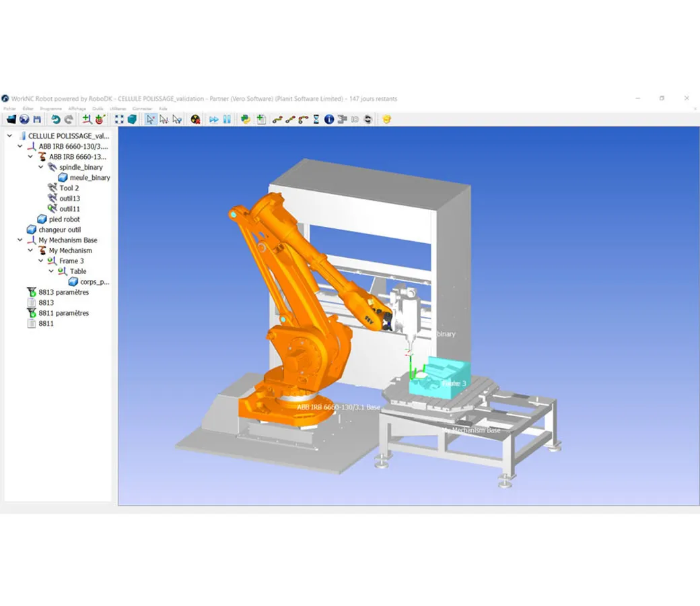Collapse the spindle_binary node
The height and width of the screenshot is (606, 700).
point(39,167)
